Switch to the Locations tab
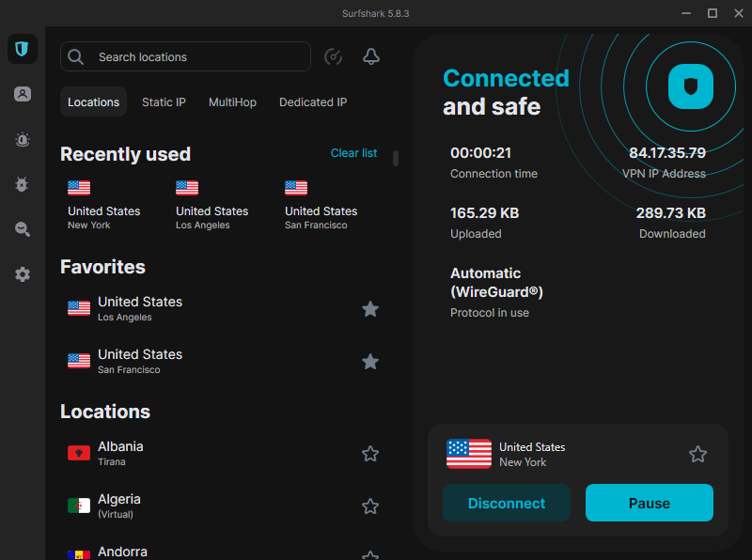The width and height of the screenshot is (752, 560). [x=93, y=101]
